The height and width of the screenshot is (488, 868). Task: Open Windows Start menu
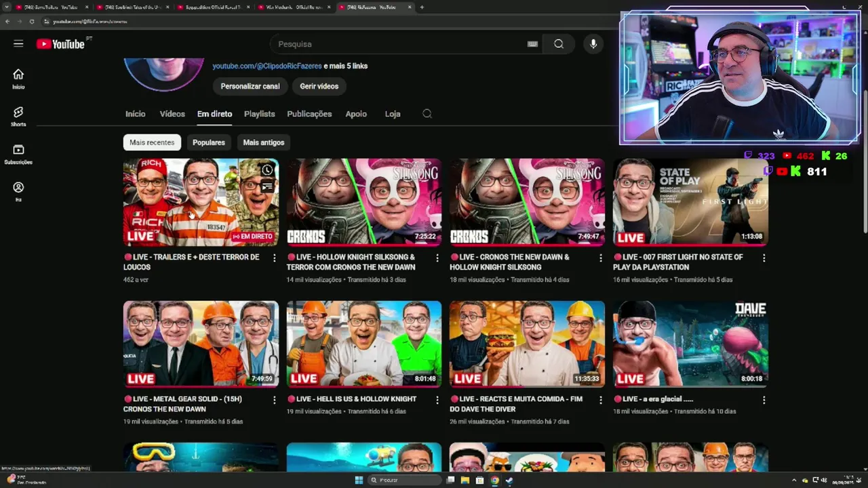coord(359,480)
